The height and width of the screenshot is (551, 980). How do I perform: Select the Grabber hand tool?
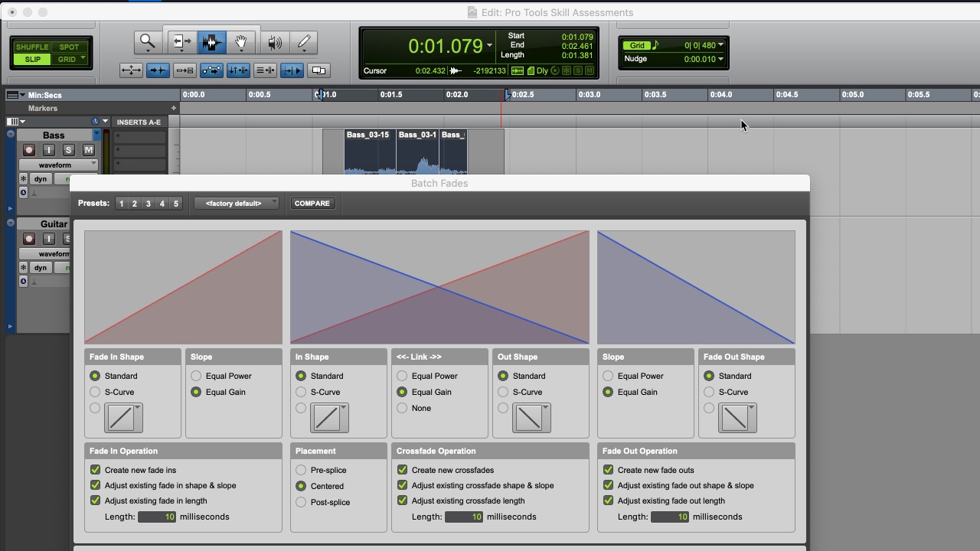click(241, 42)
